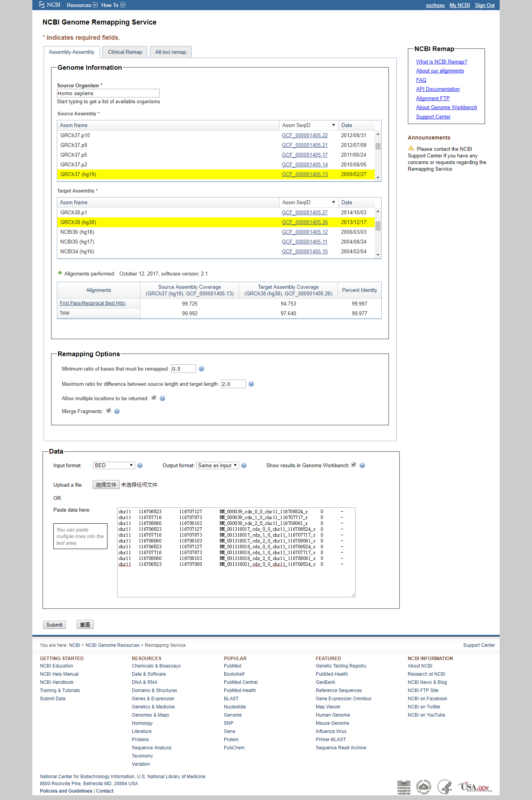The height and width of the screenshot is (800, 532).
Task: Click the HHS eagle logo in footer
Action: click(444, 787)
